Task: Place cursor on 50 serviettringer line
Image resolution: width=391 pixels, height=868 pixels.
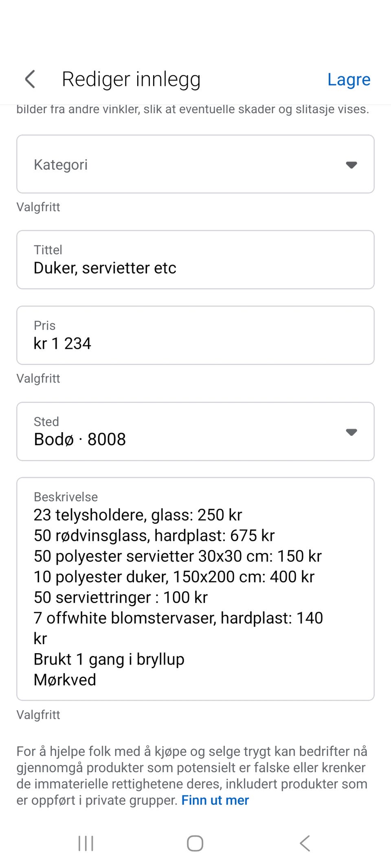Action: click(121, 597)
